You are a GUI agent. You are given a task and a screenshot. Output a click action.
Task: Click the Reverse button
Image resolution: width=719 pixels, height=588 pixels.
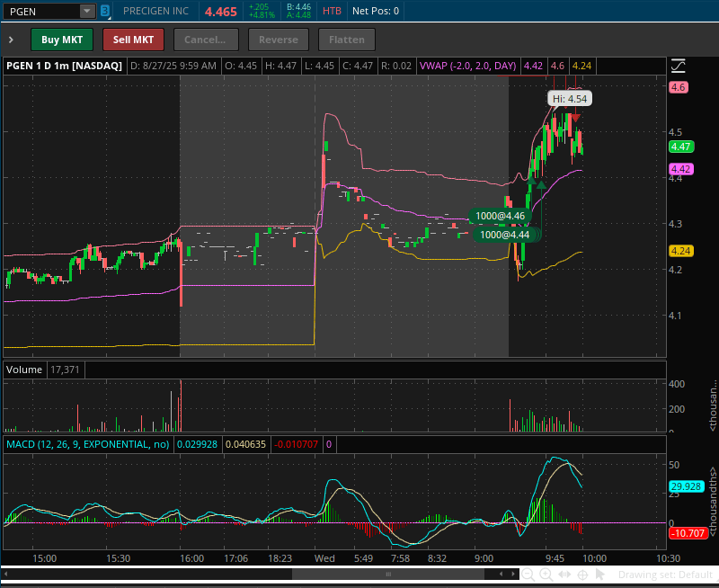click(277, 40)
